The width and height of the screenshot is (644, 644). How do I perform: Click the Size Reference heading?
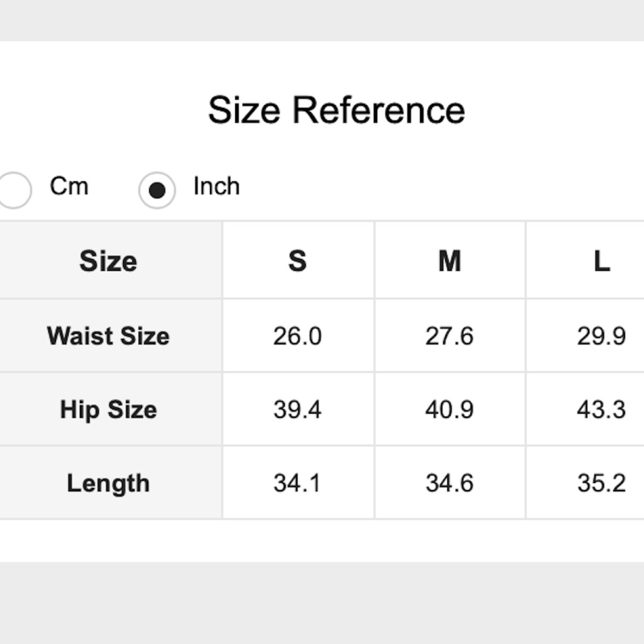point(336,110)
